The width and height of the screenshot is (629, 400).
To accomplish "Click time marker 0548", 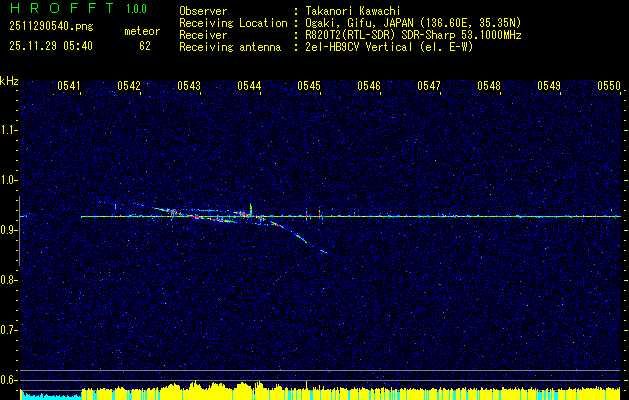I will (489, 86).
